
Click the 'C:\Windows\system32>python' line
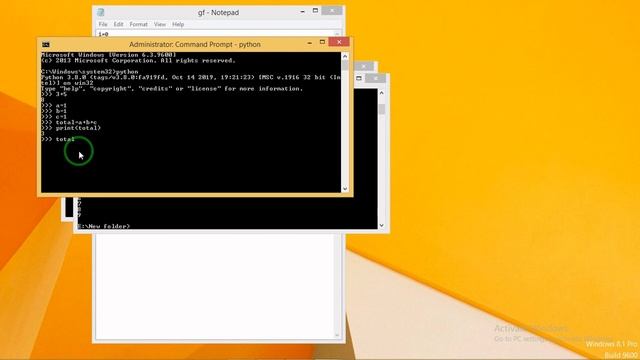click(x=90, y=72)
